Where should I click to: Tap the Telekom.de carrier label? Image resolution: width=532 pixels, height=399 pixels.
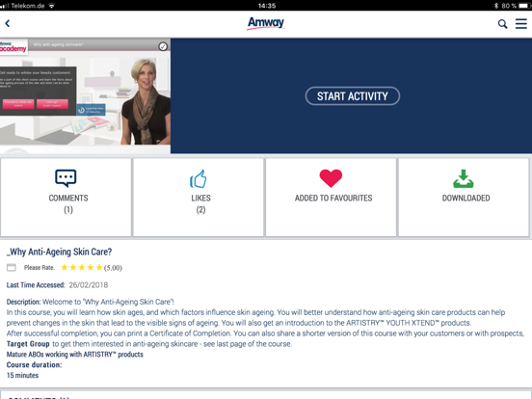pyautogui.click(x=28, y=6)
